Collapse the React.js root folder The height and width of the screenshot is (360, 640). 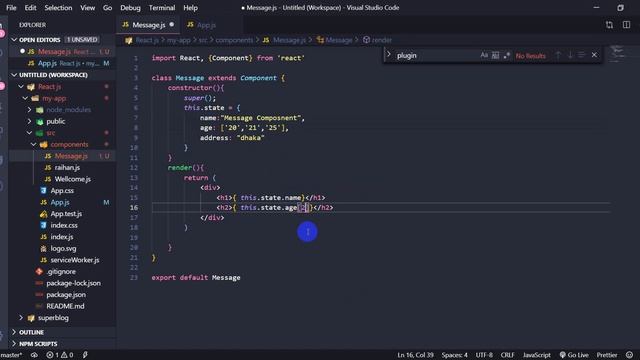21,87
